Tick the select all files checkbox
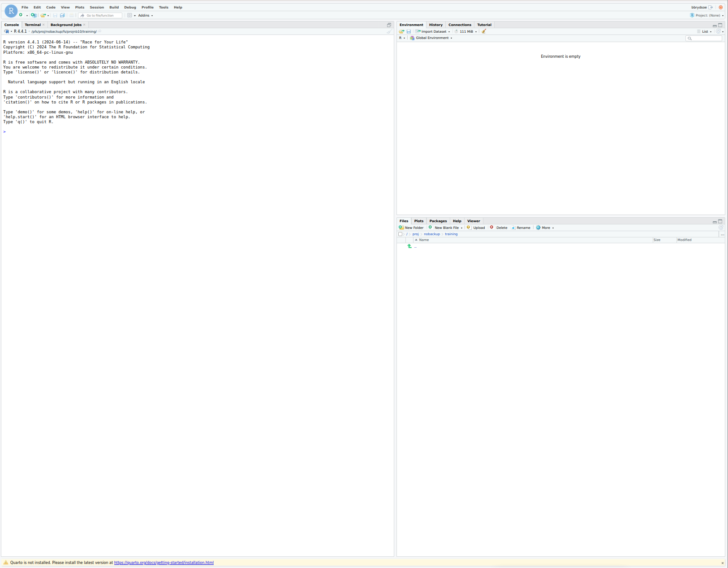The image size is (728, 568). point(400,234)
